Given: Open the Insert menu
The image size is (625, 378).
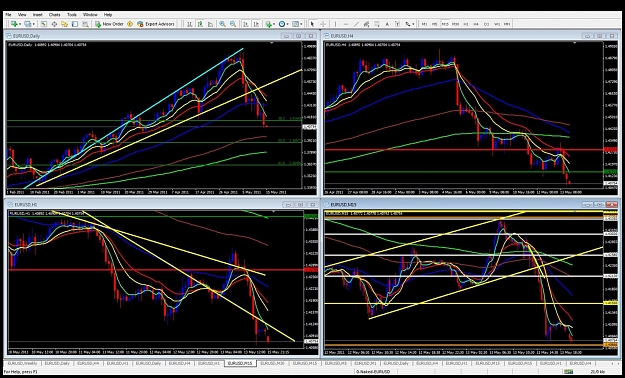Looking at the screenshot, I should (37, 15).
